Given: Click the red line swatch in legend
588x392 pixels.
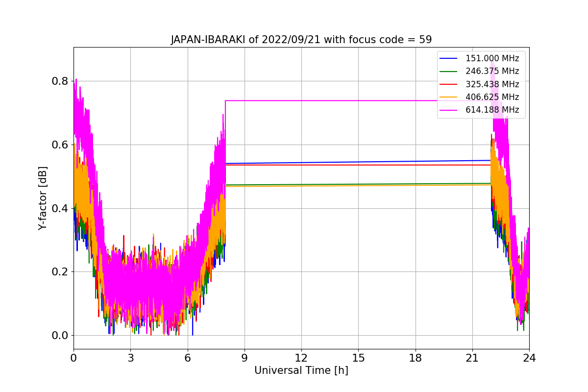Looking at the screenshot, I should 449,84.
